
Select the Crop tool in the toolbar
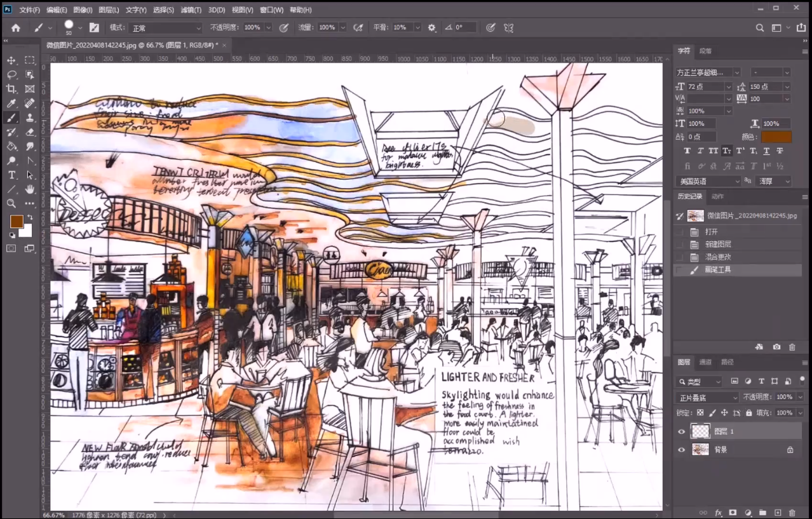pyautogui.click(x=11, y=89)
